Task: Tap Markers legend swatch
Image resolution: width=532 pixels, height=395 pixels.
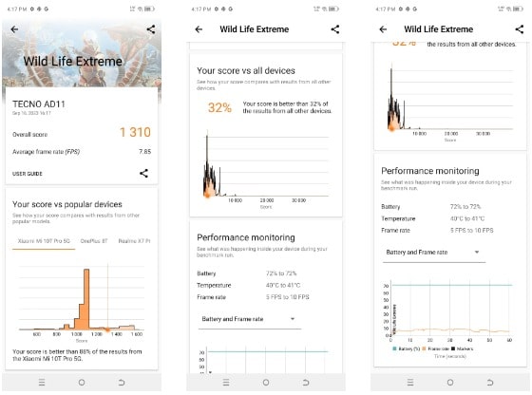Action: 453,348
